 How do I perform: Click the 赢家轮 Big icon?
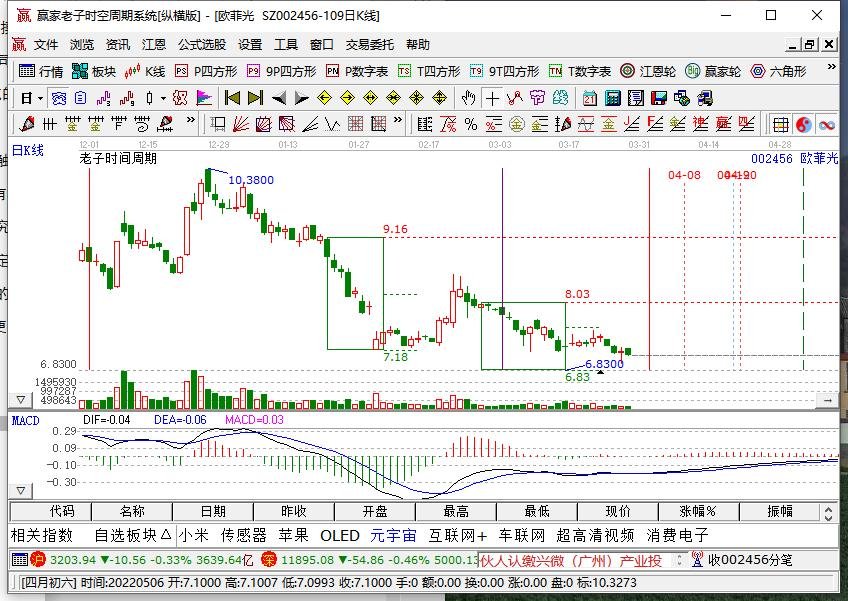click(x=692, y=71)
